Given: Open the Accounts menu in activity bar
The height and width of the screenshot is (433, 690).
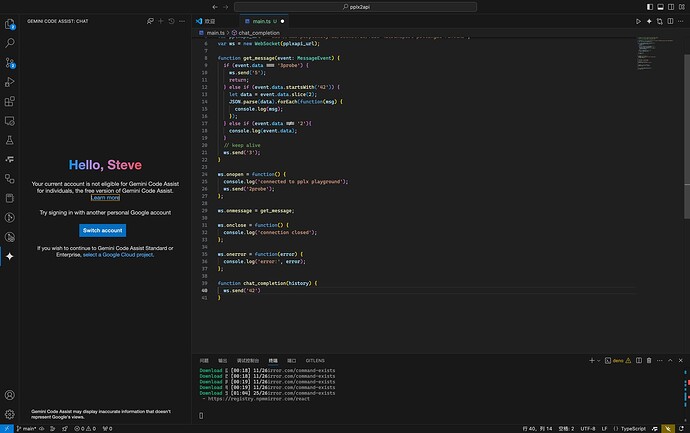Looking at the screenshot, I should pos(10,395).
